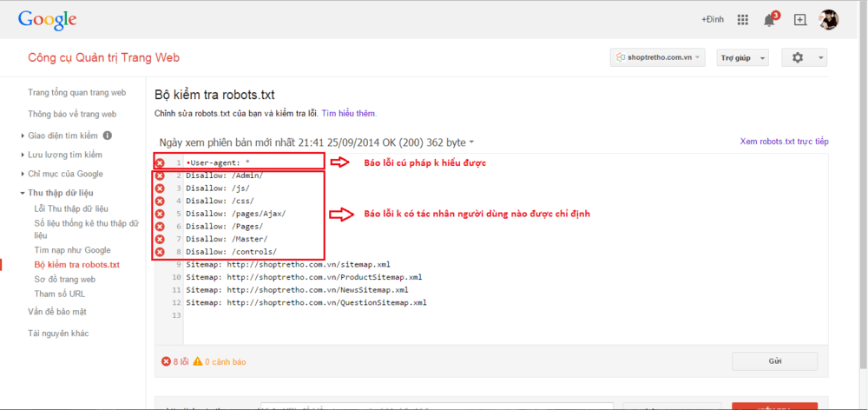Click error icon beside Disallow: /Master/

[x=160, y=240]
